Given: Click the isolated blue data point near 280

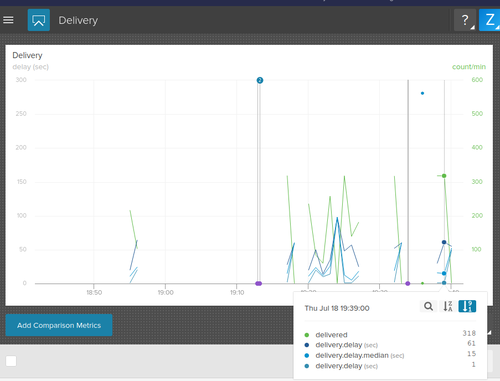Looking at the screenshot, I should [422, 93].
